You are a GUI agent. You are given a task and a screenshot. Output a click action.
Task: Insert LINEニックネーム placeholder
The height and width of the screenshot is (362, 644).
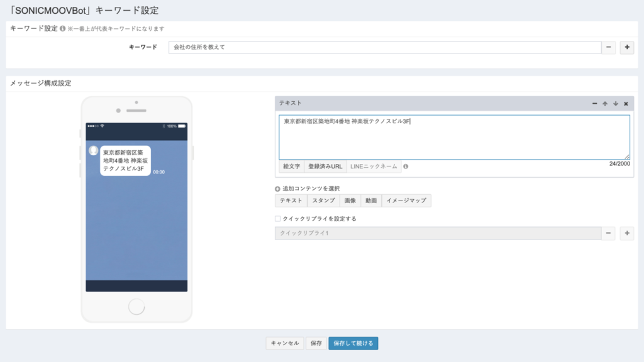(x=374, y=167)
